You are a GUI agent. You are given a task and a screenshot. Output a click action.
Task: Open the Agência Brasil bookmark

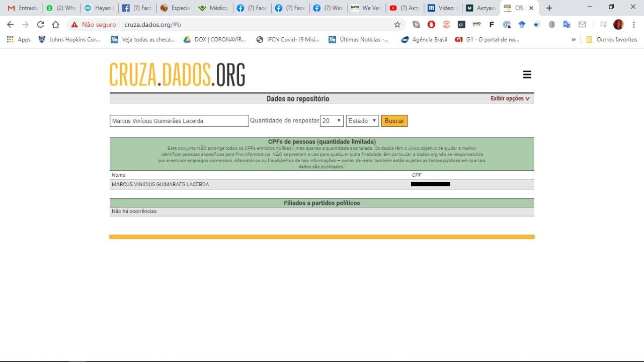click(424, 39)
